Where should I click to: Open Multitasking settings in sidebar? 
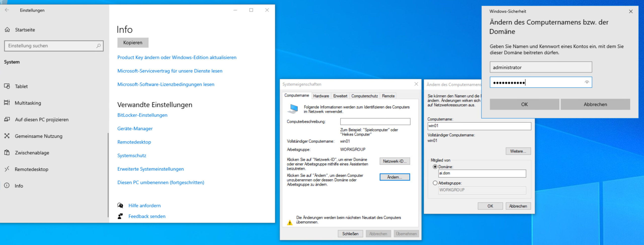click(28, 103)
